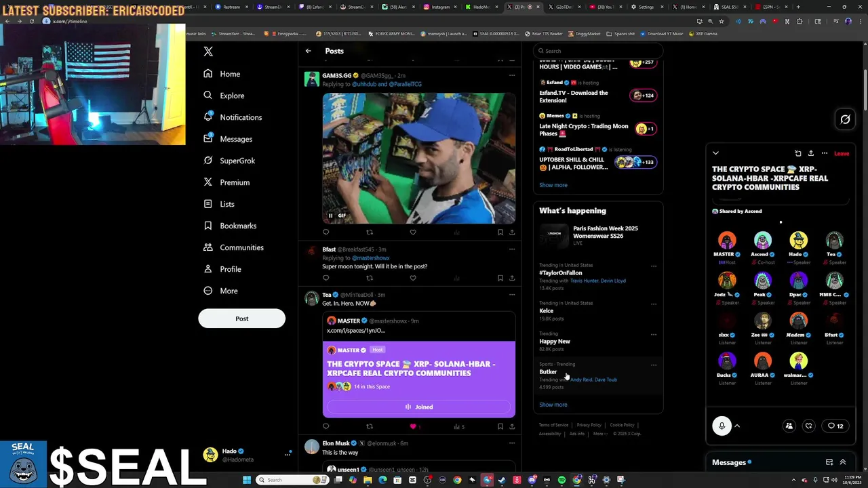Open Lists in sidebar
The width and height of the screenshot is (868, 488).
coord(219,204)
